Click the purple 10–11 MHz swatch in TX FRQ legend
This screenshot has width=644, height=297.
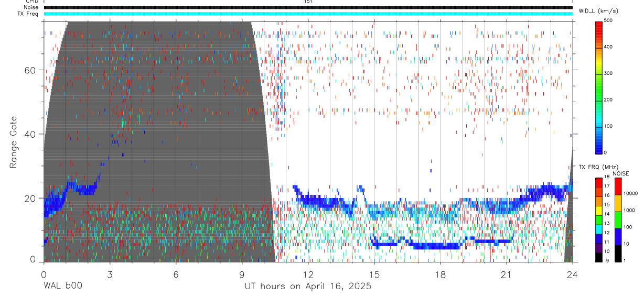[x=598, y=248]
